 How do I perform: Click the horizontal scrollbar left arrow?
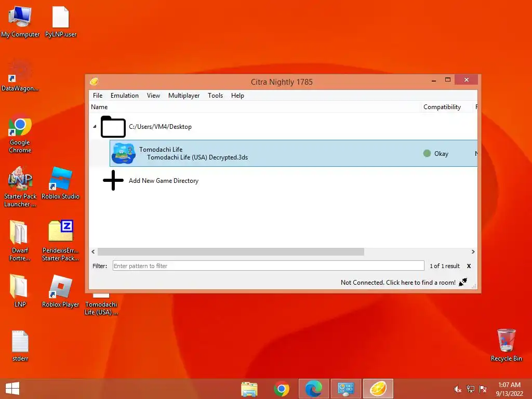[x=94, y=252]
